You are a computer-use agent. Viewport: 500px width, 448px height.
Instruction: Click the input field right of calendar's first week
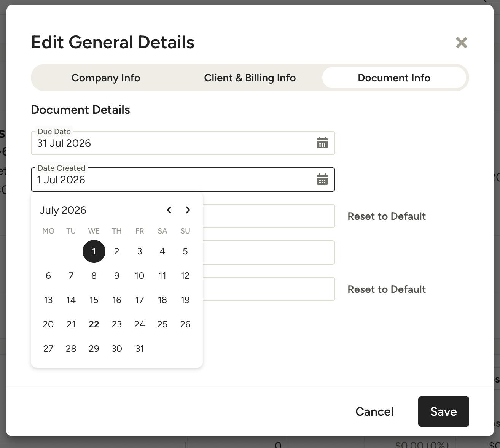point(269,216)
